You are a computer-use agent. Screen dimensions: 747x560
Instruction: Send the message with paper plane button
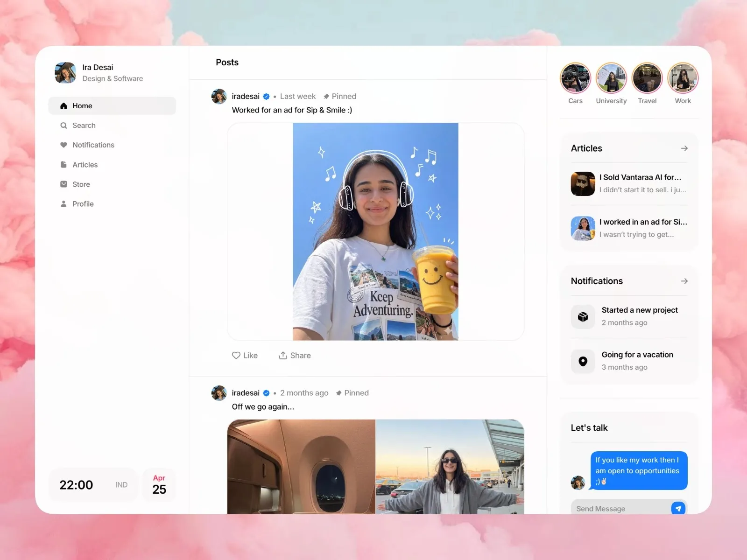tap(678, 508)
